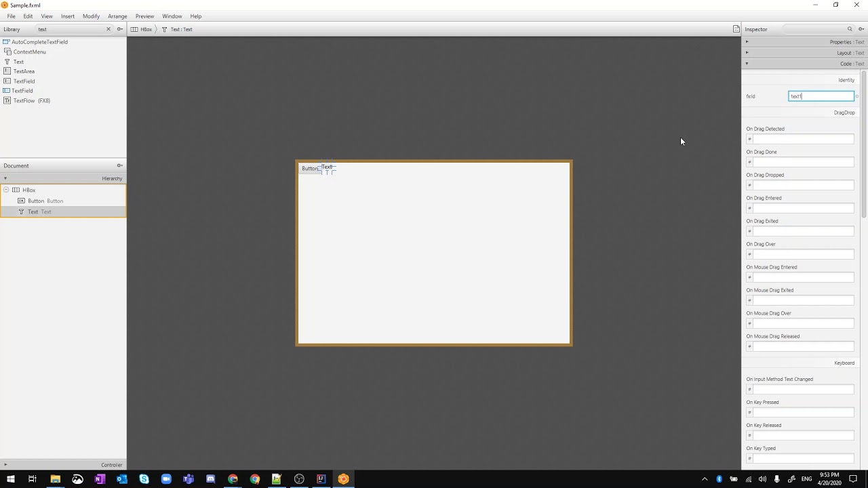Open the Modify menu

(x=91, y=16)
